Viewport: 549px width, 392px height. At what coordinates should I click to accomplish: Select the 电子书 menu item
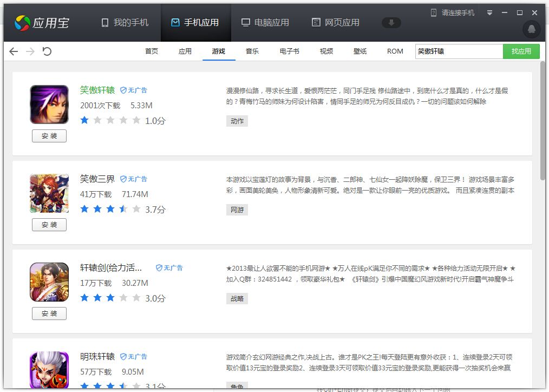point(289,51)
